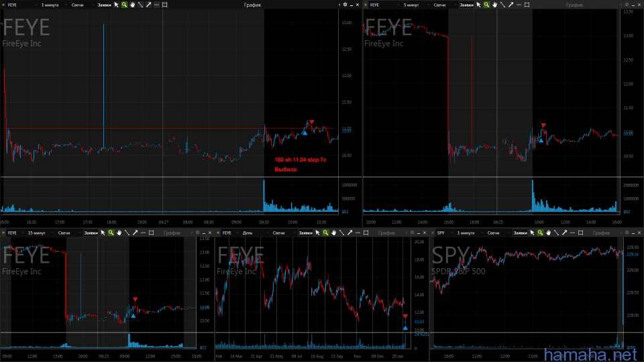
Task: Click the График title of the 5 минут FEYE chart
Action: [x=574, y=5]
